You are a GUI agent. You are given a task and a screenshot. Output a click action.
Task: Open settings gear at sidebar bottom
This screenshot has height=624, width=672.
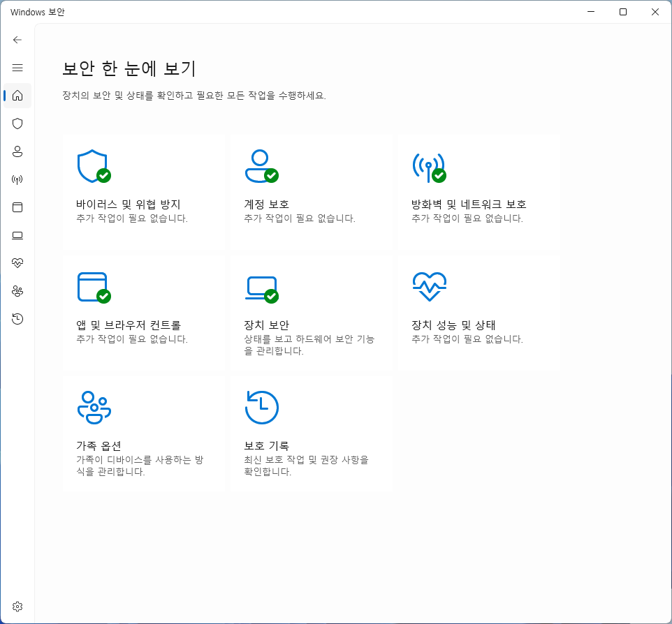pyautogui.click(x=17, y=607)
